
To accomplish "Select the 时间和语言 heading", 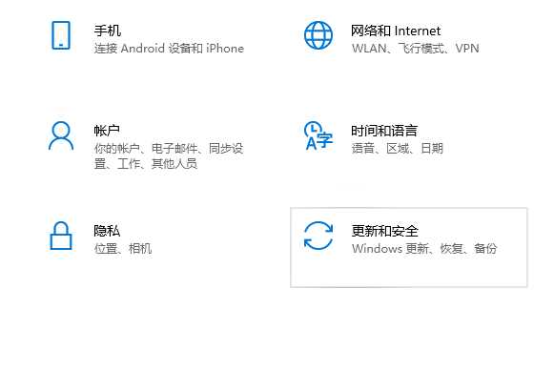I will pos(384,131).
